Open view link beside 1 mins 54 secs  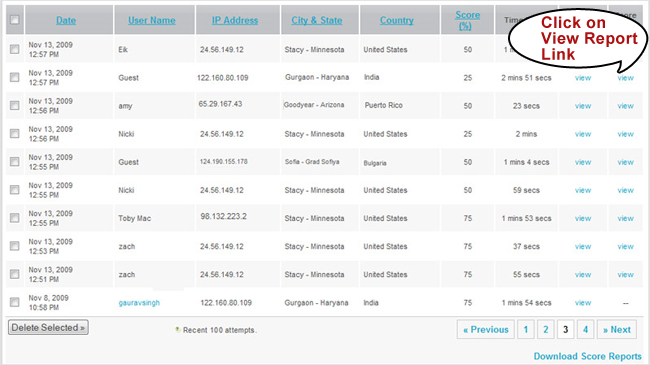(x=583, y=303)
